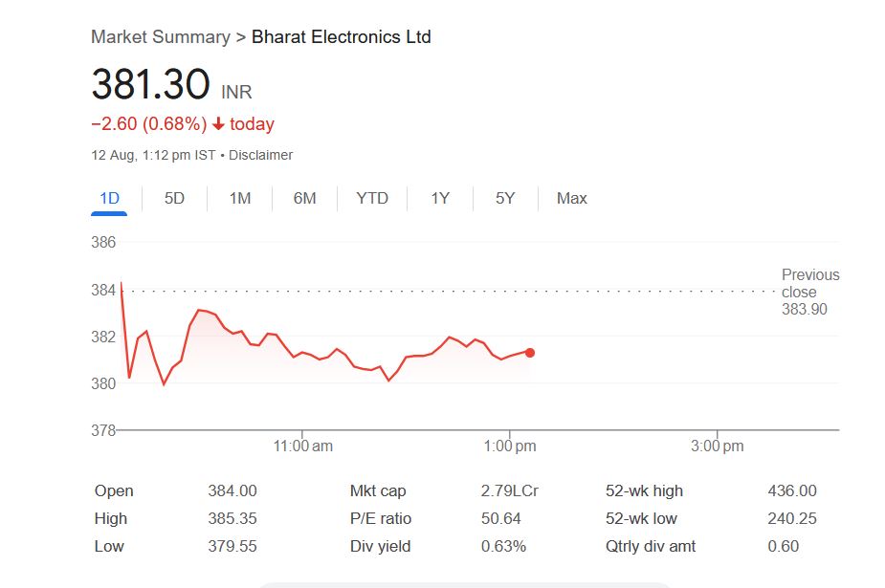
Task: Click the 52-wk high value 436.00
Action: [x=792, y=491]
